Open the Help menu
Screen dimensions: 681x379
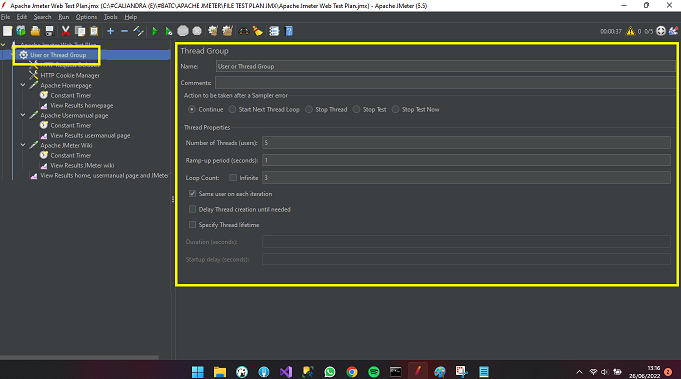[x=130, y=17]
